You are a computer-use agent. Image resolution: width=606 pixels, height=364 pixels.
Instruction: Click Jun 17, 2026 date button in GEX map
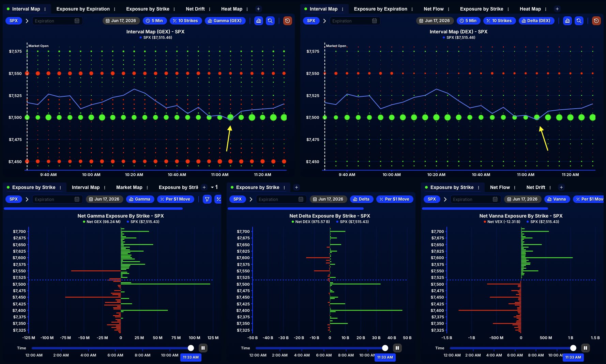click(x=121, y=21)
